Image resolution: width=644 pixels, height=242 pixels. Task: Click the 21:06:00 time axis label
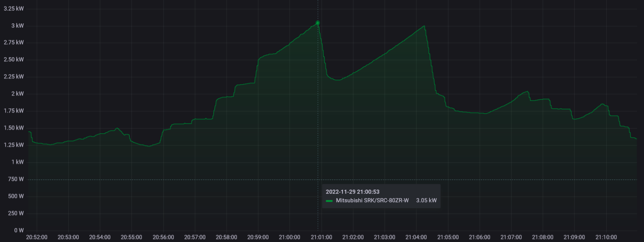[x=479, y=237]
